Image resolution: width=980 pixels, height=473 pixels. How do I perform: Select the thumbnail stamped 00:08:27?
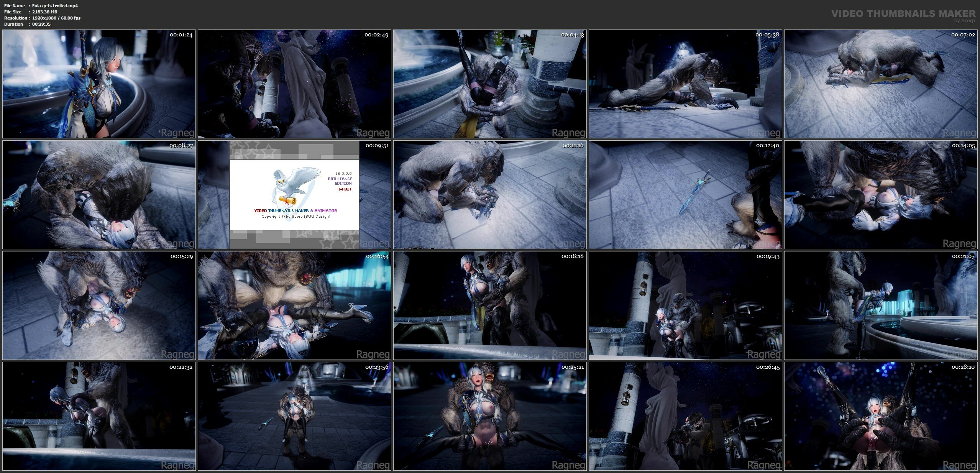click(99, 195)
